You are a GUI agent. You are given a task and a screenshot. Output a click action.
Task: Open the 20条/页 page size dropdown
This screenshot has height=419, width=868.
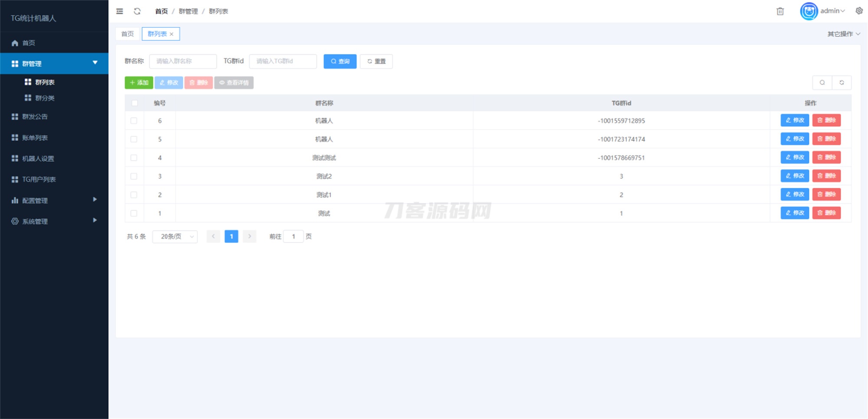(x=174, y=236)
